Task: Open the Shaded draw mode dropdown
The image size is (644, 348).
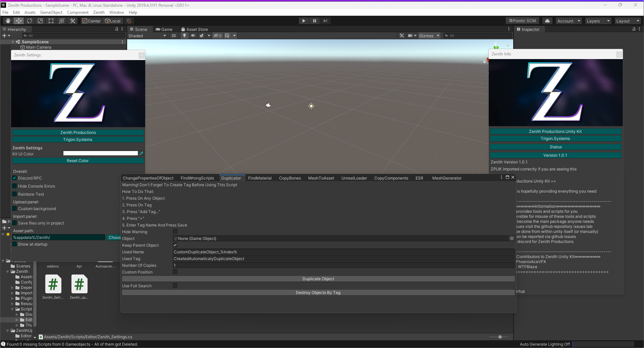Action: 147,36
